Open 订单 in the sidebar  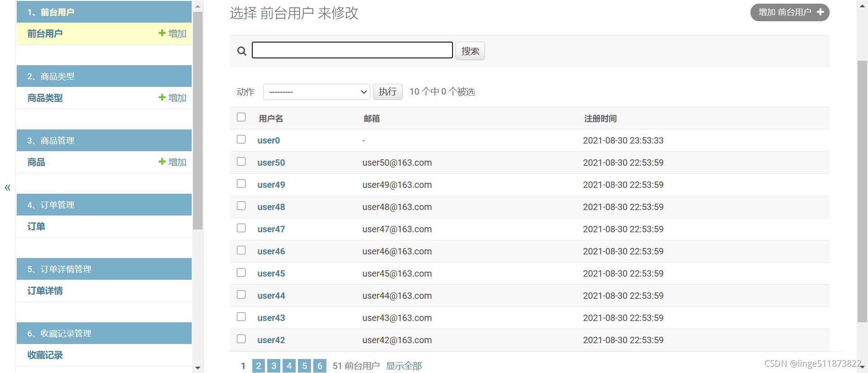(x=36, y=226)
